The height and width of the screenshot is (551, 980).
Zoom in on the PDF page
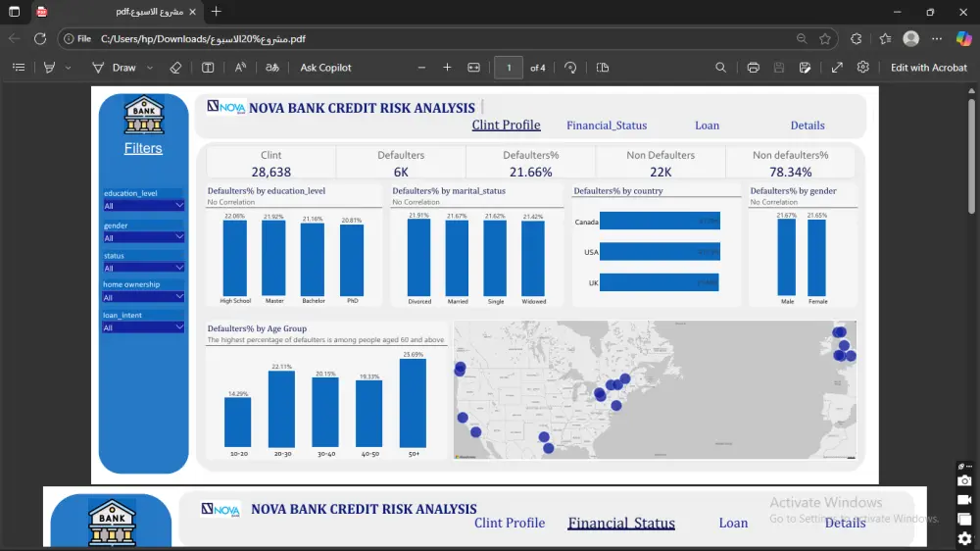click(x=447, y=68)
